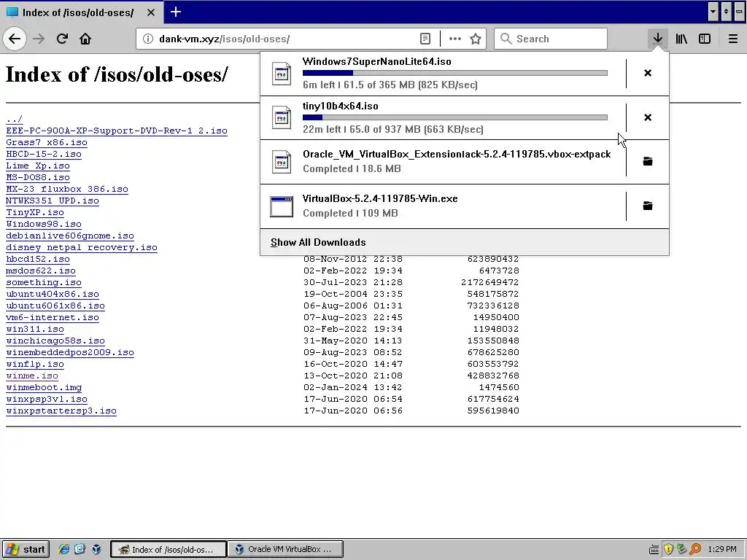Switch to Oracle VM VirtualBox taskbar window
The width and height of the screenshot is (747, 560).
coord(285,549)
